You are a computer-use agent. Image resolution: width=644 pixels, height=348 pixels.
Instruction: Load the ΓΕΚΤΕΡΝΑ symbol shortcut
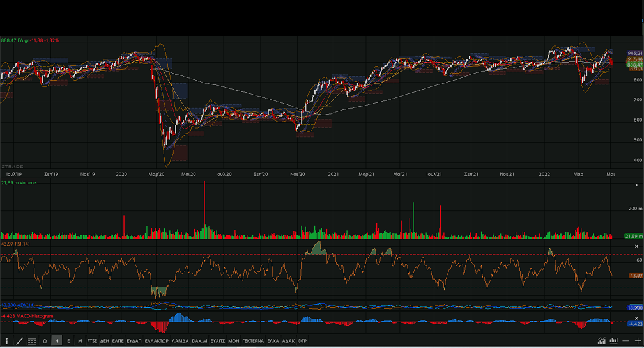[253, 341]
